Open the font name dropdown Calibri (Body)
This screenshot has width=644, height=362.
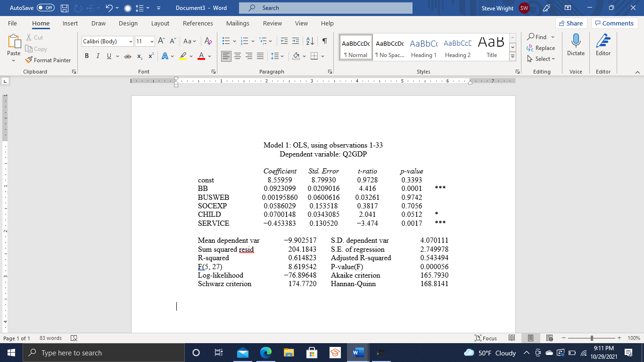131,41
